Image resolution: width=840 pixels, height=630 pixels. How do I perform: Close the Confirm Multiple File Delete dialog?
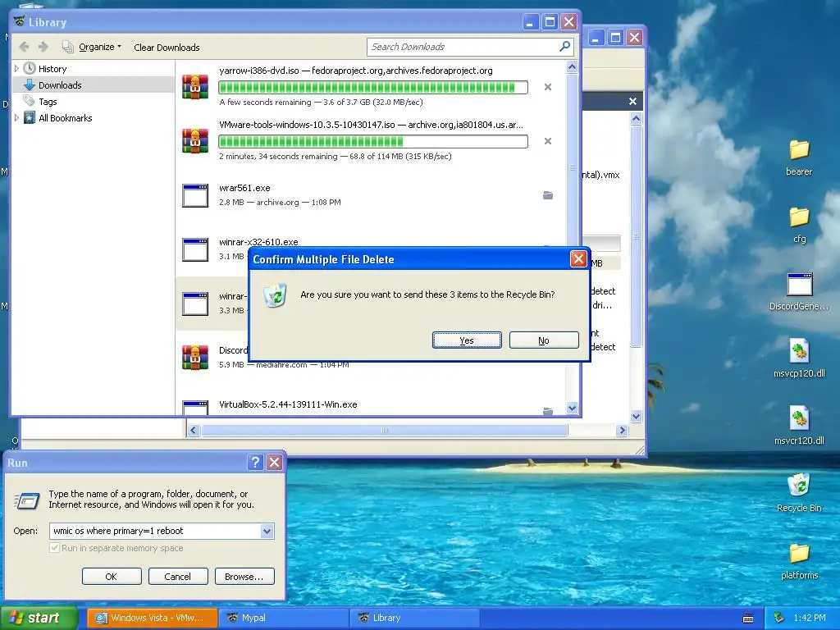point(578,259)
